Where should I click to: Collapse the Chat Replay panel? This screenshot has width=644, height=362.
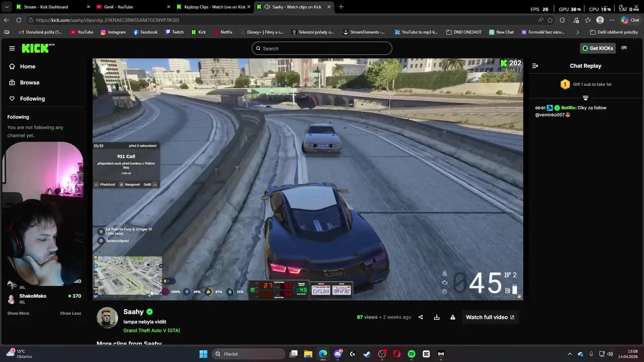point(535,66)
